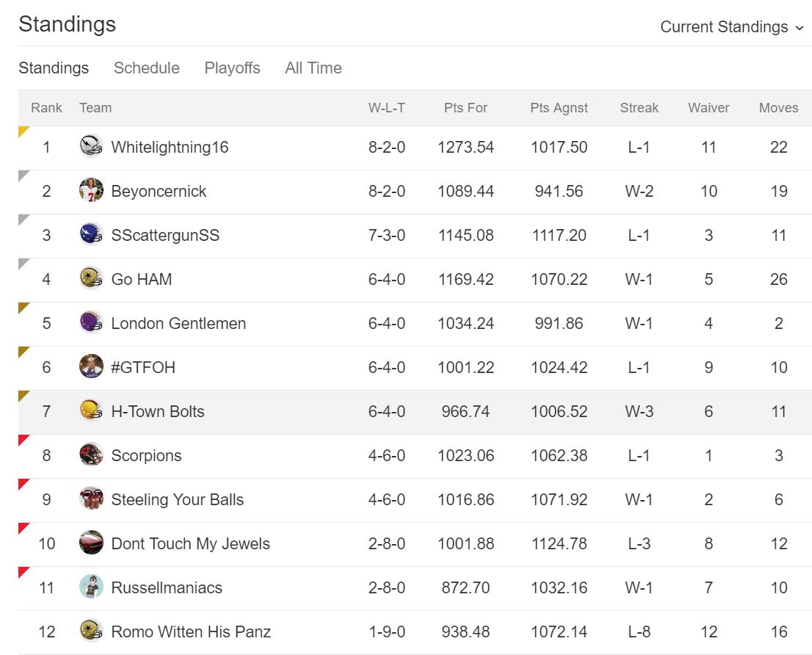Switch to the Schedule tab
Image resolution: width=812 pixels, height=655 pixels.
click(x=146, y=68)
